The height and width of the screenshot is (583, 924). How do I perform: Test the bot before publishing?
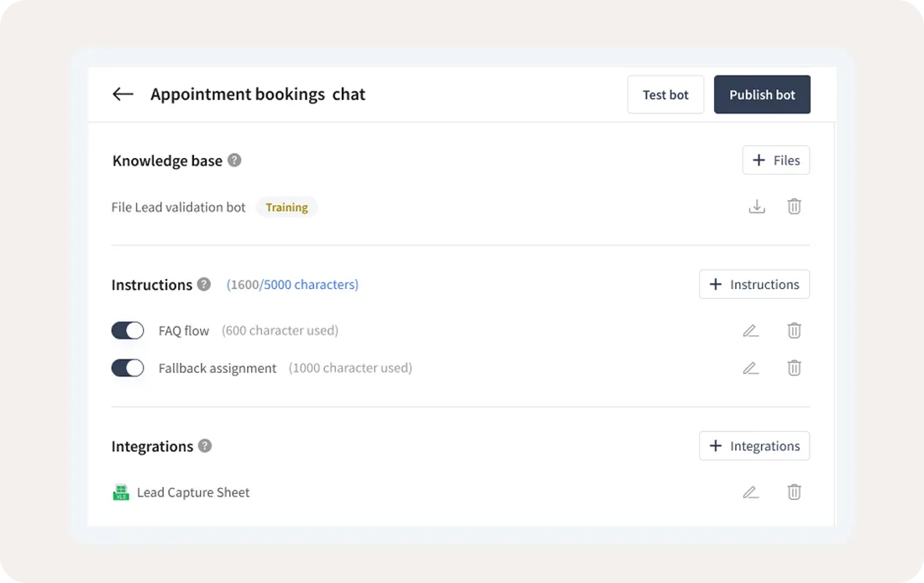click(665, 94)
